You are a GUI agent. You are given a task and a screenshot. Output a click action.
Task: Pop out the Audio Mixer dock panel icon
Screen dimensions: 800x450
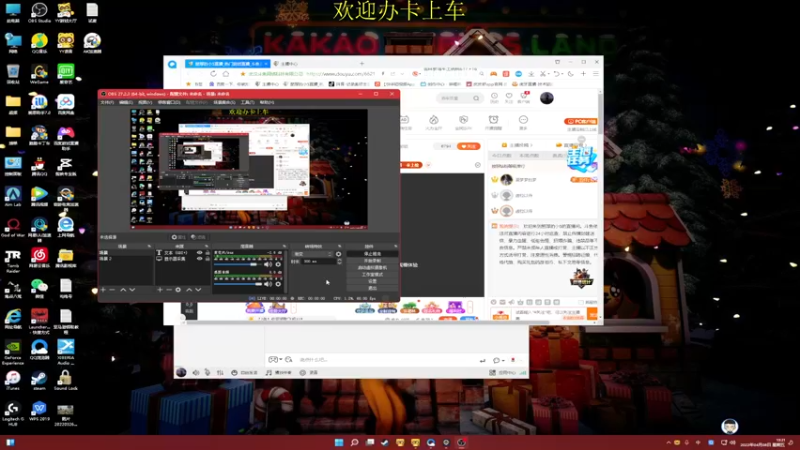(x=285, y=246)
